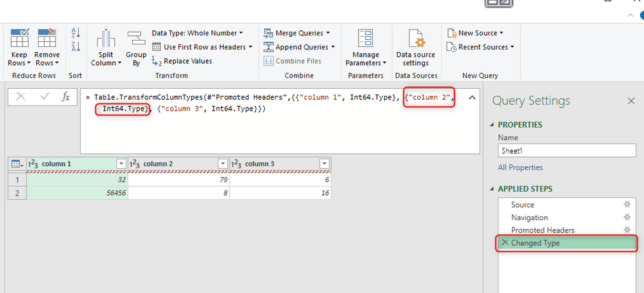Click the greyed Combine Files button
Viewport: 644px width, 293px height.
pyautogui.click(x=293, y=61)
